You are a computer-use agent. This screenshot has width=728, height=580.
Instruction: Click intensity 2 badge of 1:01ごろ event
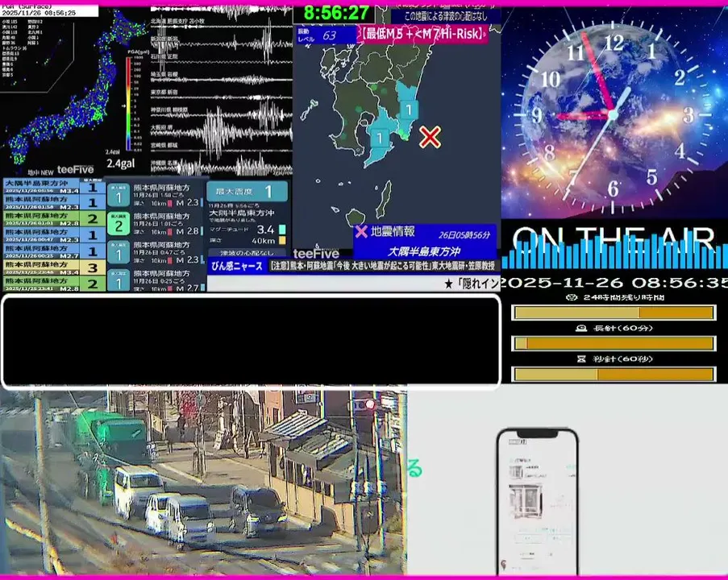coord(119,225)
